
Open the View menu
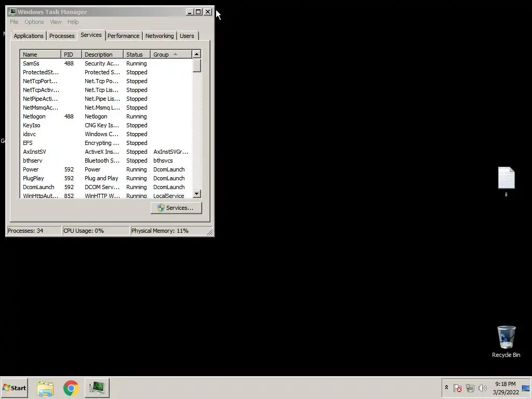tap(56, 22)
